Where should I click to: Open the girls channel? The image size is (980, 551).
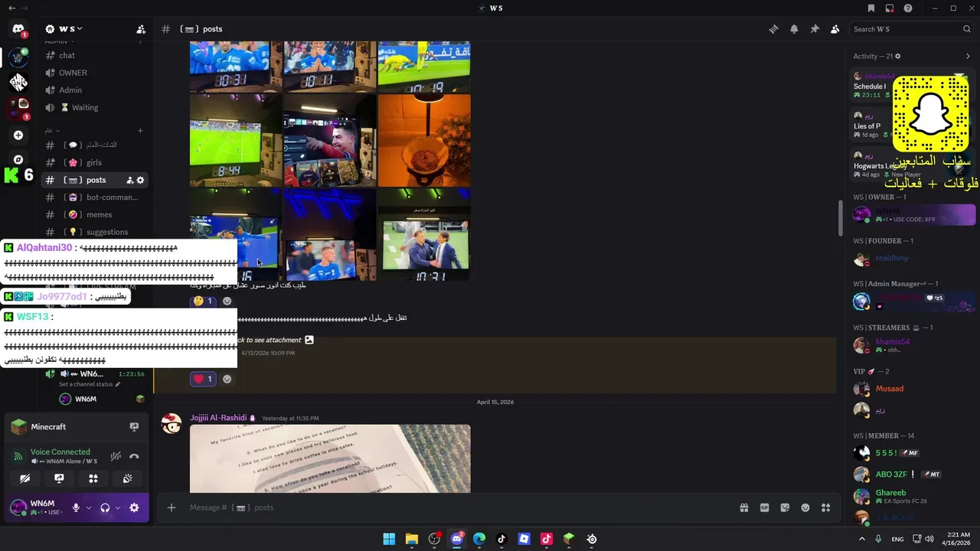[x=92, y=162]
